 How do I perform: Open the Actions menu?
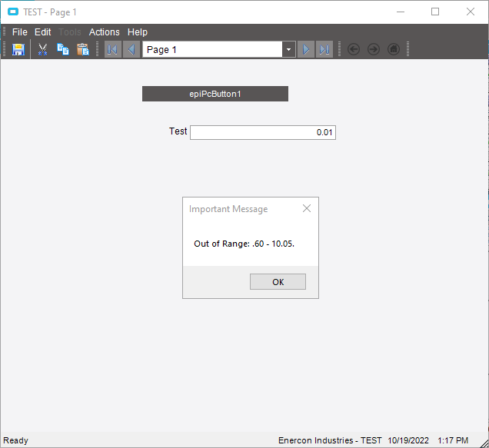click(x=104, y=32)
